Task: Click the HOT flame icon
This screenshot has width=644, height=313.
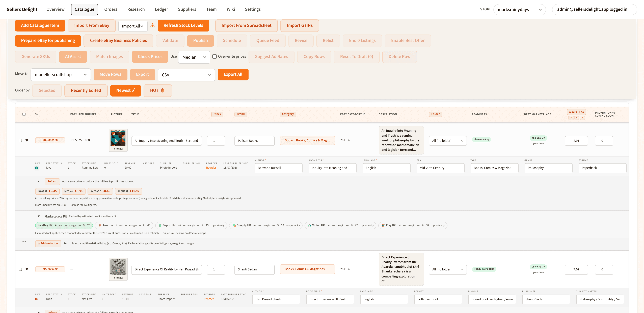Action: point(163,90)
